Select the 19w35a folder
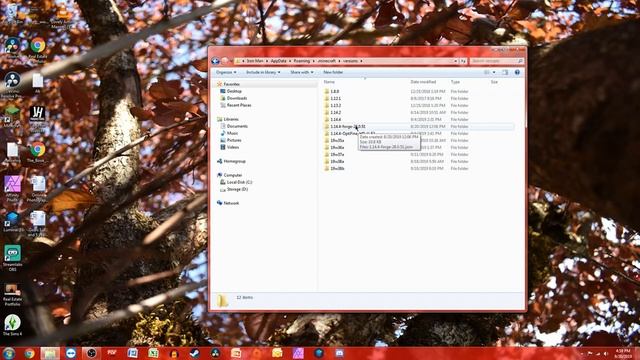The image size is (640, 360). pyautogui.click(x=337, y=140)
